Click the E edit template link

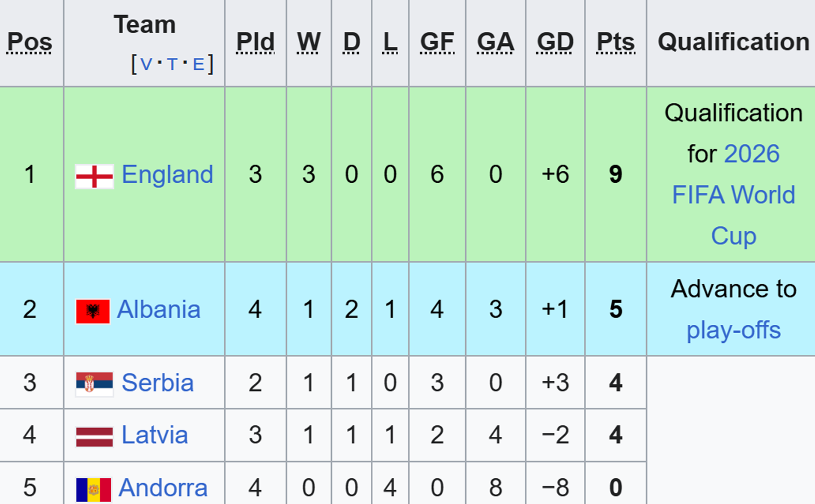(x=199, y=65)
